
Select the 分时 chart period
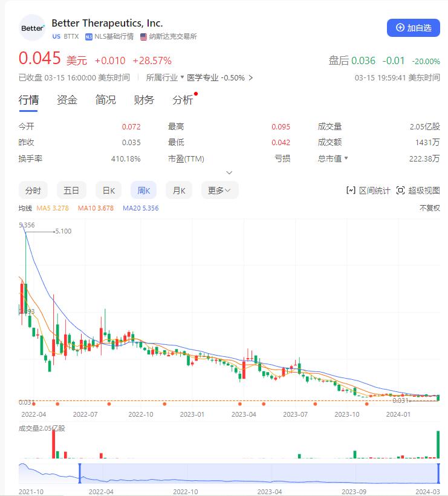coord(33,191)
